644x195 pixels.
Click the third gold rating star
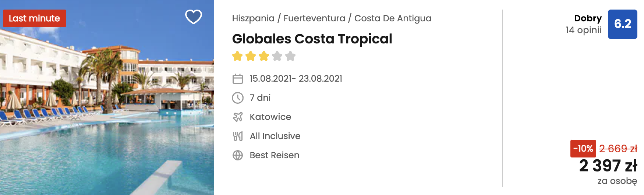[x=264, y=56]
